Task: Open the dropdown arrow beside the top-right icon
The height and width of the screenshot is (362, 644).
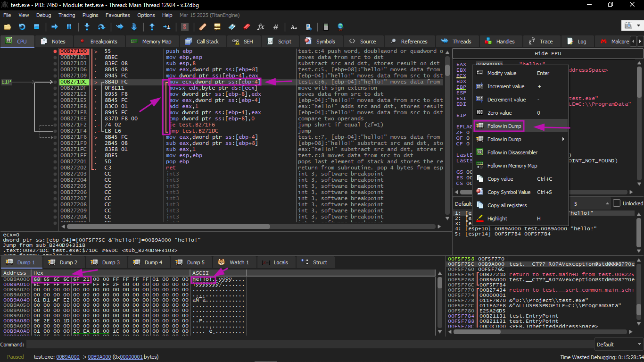Action: pyautogui.click(x=637, y=25)
